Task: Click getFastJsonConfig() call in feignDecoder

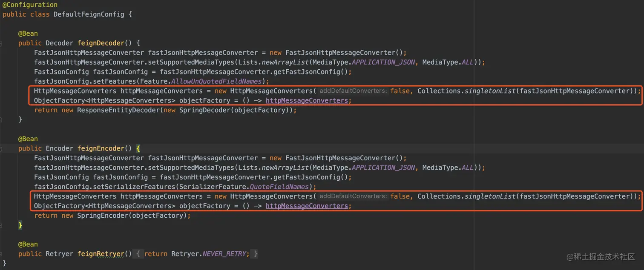Action: [x=310, y=72]
